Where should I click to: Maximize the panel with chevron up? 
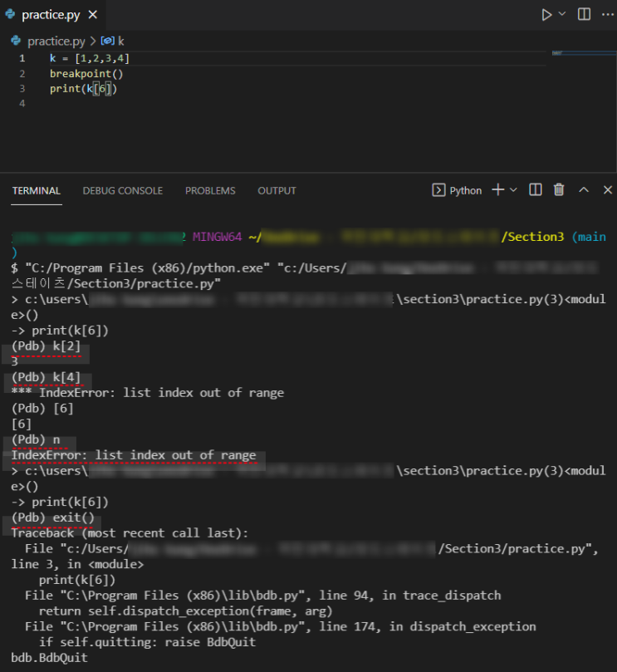click(x=584, y=189)
